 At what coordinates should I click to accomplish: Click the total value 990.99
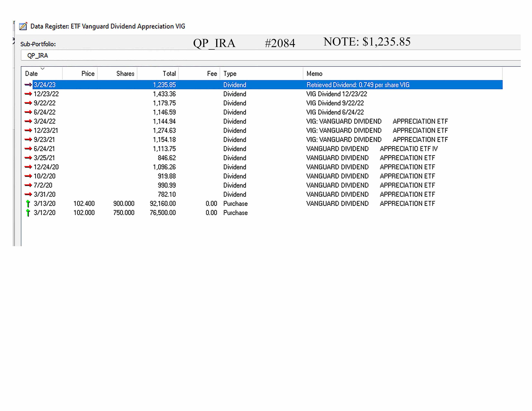click(167, 185)
